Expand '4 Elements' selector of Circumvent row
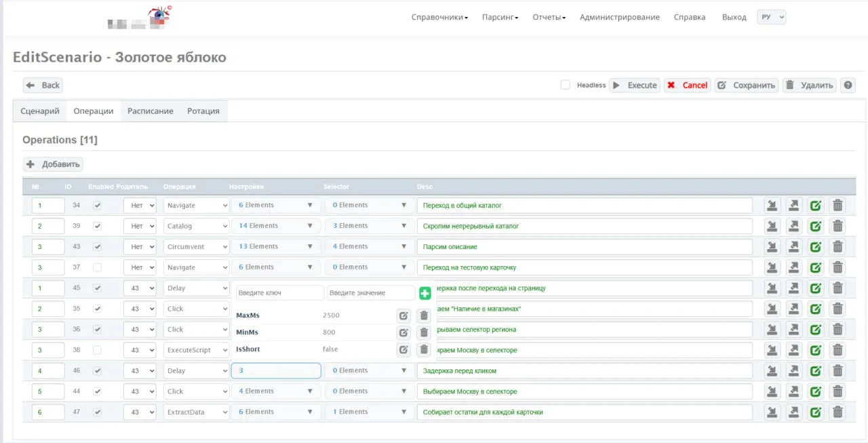This screenshot has height=443, width=868. [370, 246]
